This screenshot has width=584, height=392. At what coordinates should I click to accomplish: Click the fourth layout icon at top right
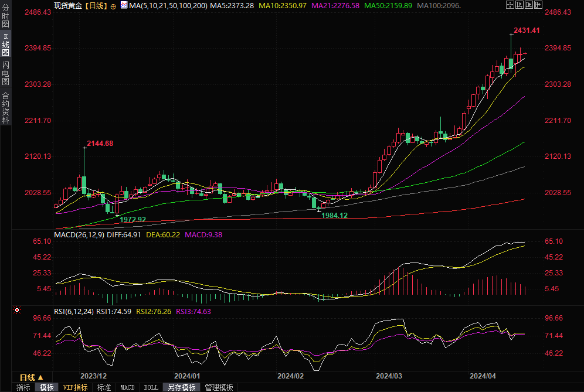point(538,5)
